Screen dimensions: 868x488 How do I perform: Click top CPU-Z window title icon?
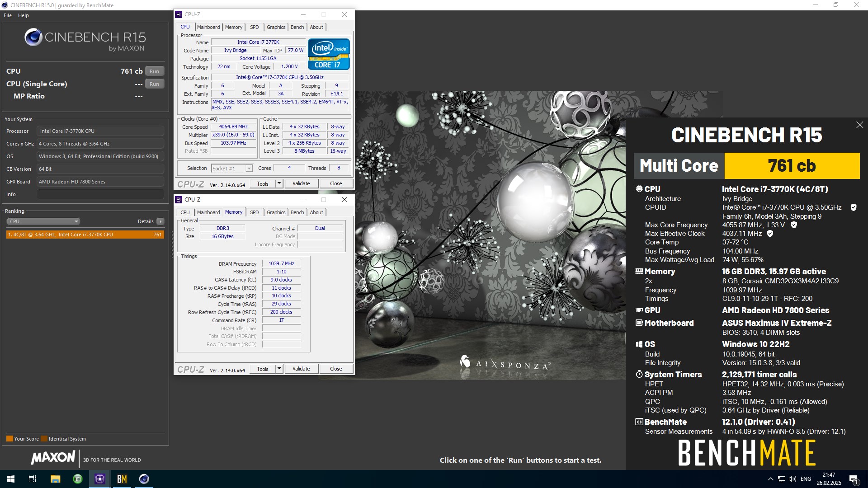coord(179,14)
